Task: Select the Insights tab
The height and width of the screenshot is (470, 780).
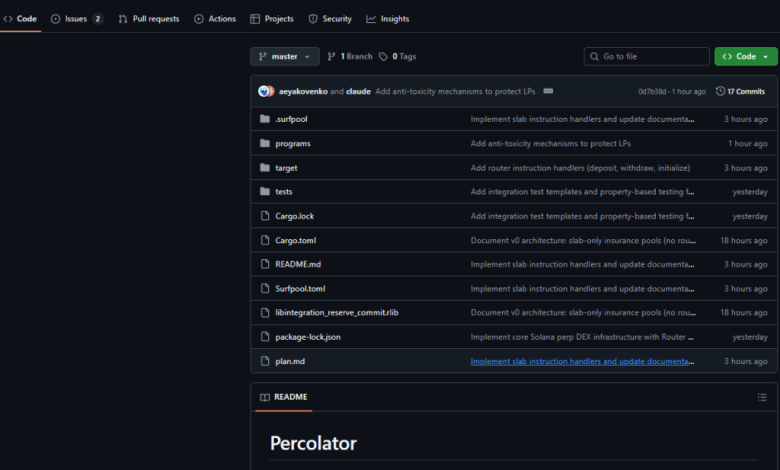Action: pyautogui.click(x=387, y=19)
